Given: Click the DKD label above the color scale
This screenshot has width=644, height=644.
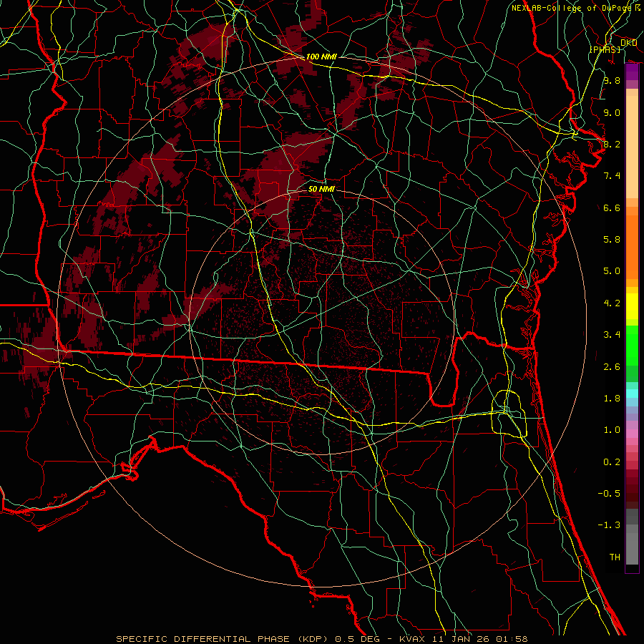Looking at the screenshot, I should [x=629, y=43].
